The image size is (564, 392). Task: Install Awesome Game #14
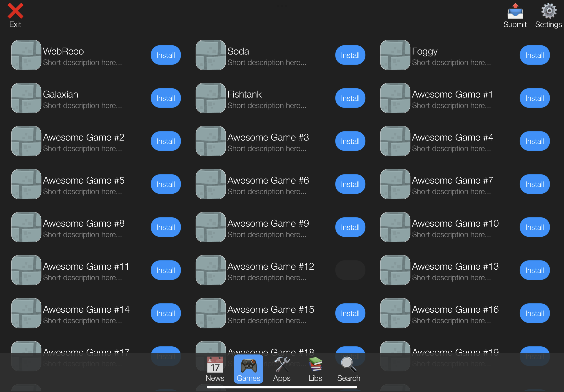[x=166, y=313]
